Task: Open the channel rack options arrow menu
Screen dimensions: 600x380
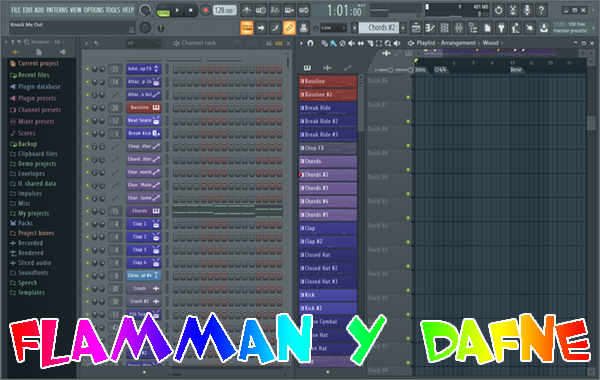Action: coord(86,43)
